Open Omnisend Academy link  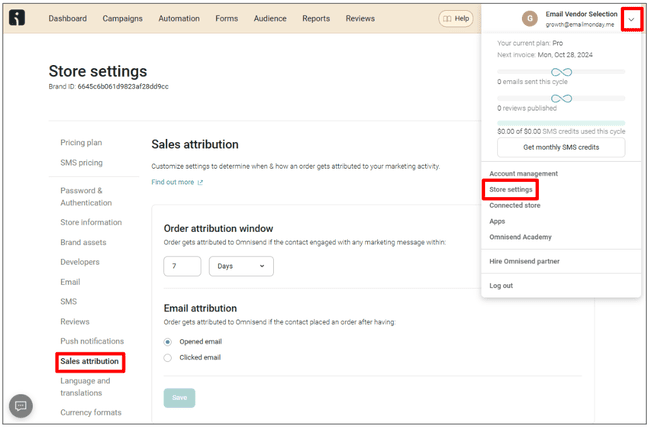coord(520,237)
